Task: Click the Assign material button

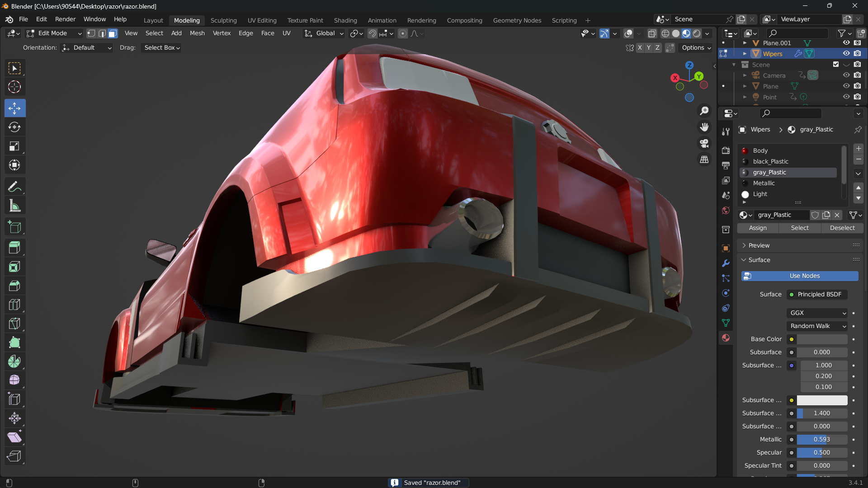Action: click(x=758, y=228)
